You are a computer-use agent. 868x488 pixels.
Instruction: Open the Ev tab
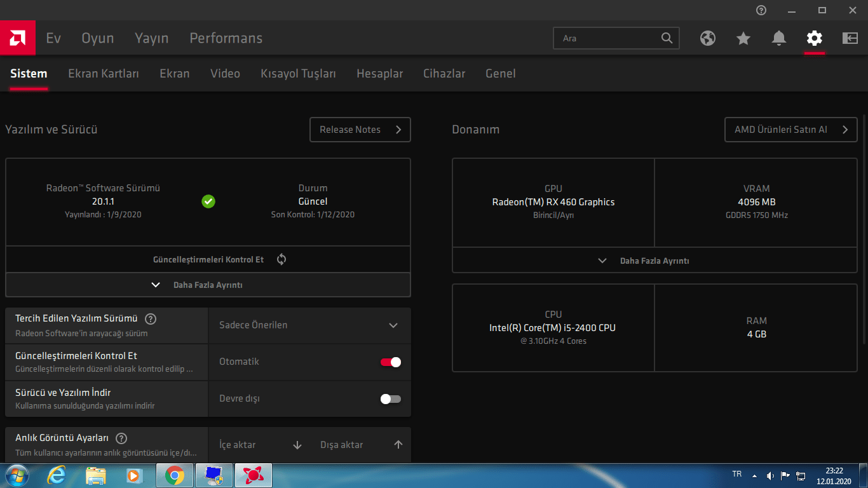click(x=53, y=38)
